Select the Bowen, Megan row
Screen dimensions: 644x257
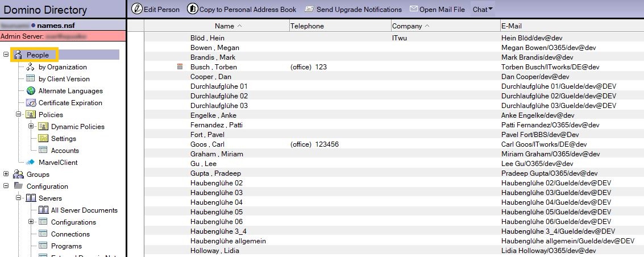pyautogui.click(x=394, y=48)
